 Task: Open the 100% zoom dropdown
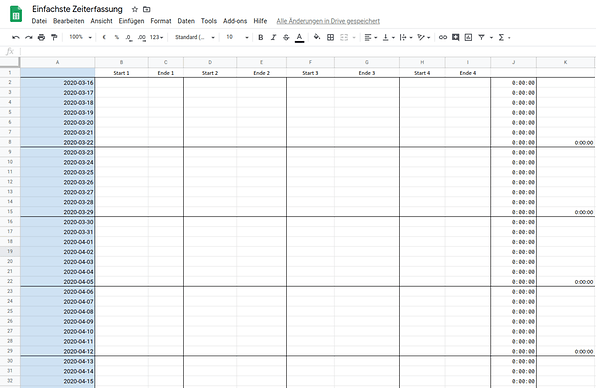tap(80, 37)
